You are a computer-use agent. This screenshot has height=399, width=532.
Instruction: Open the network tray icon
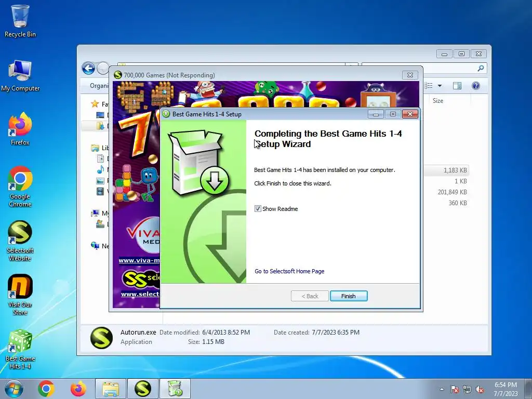pyautogui.click(x=467, y=389)
